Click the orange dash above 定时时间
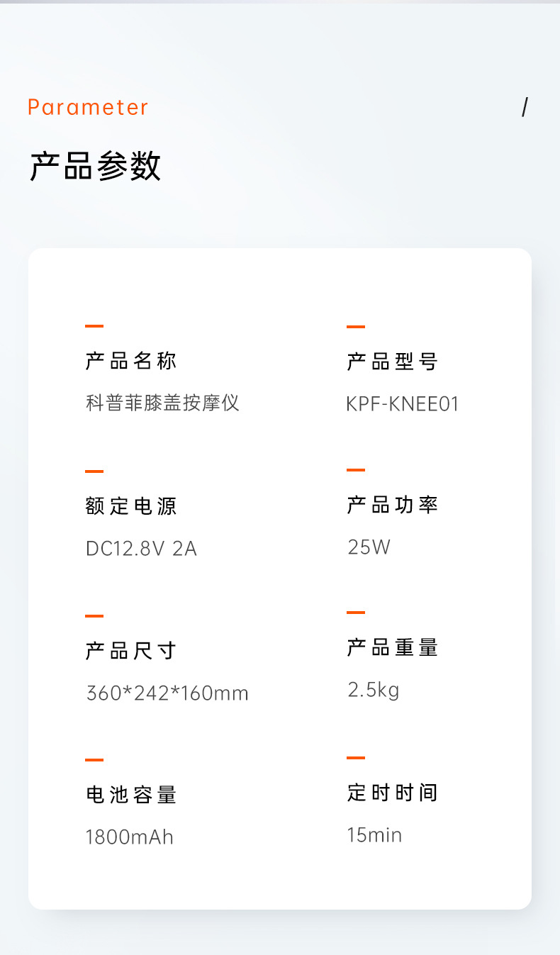The image size is (560, 955). pyautogui.click(x=356, y=757)
